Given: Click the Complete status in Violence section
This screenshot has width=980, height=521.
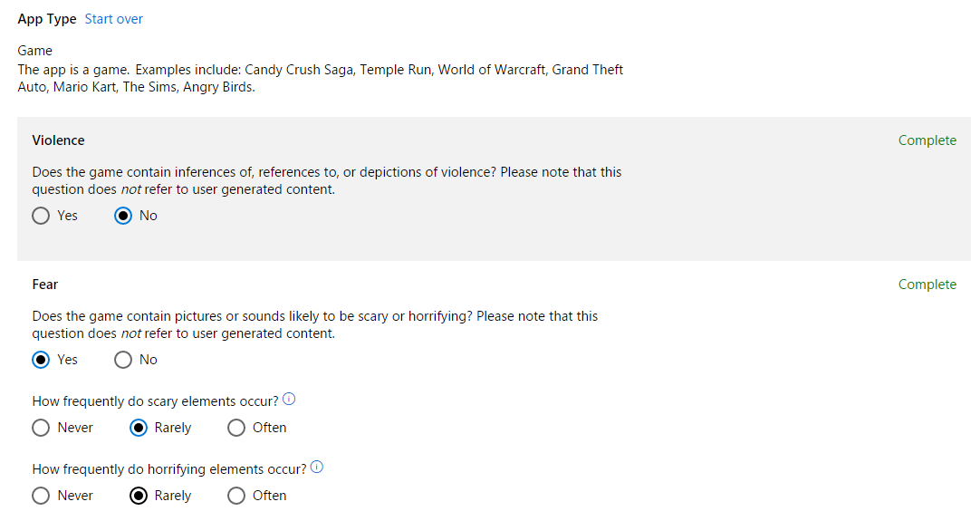Looking at the screenshot, I should click(927, 140).
